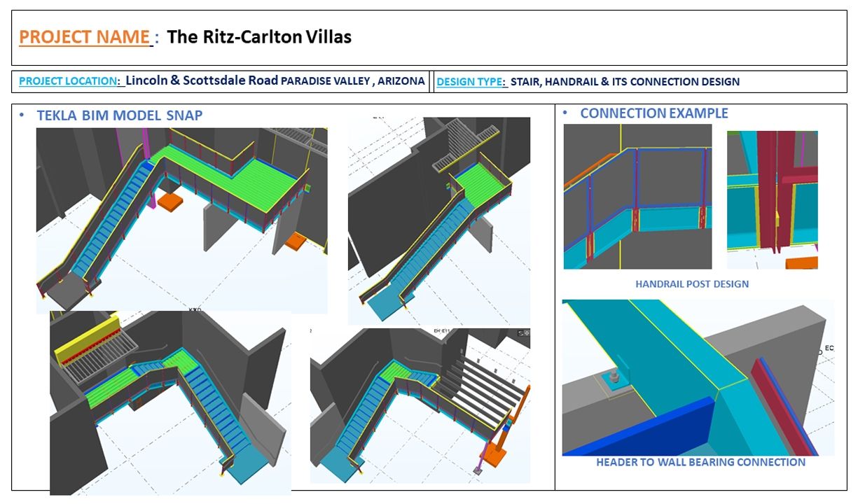Open the stair model image with the yellow beam
858x504 pixels.
170,403
